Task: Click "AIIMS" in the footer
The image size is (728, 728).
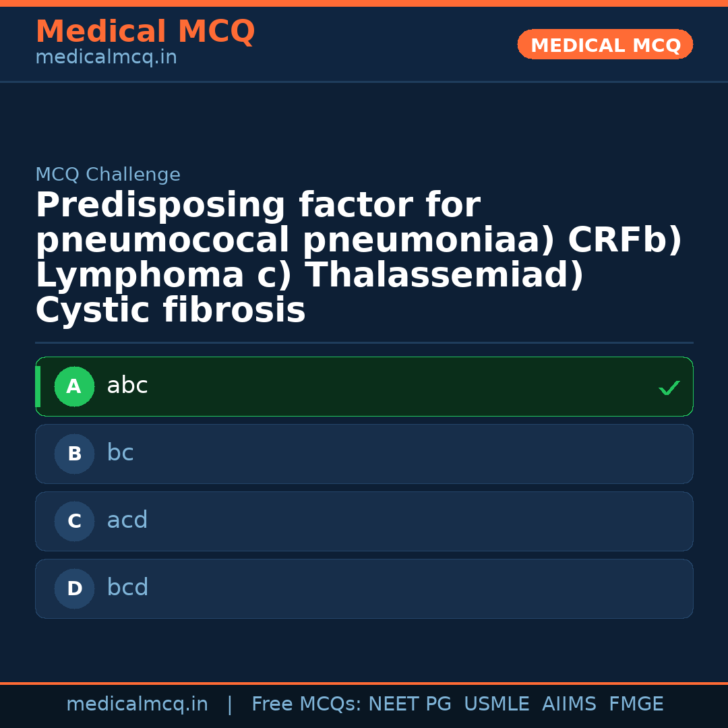Action: pos(569,704)
